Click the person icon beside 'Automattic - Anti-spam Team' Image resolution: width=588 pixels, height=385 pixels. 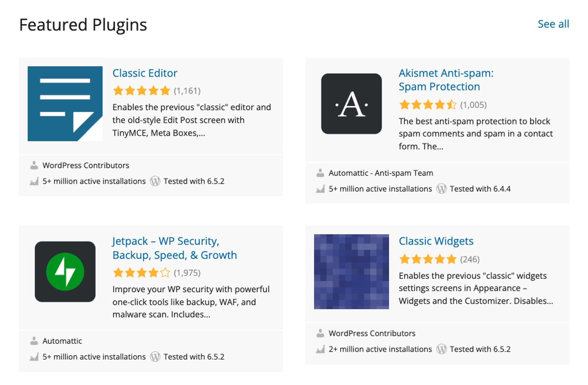[x=320, y=173]
